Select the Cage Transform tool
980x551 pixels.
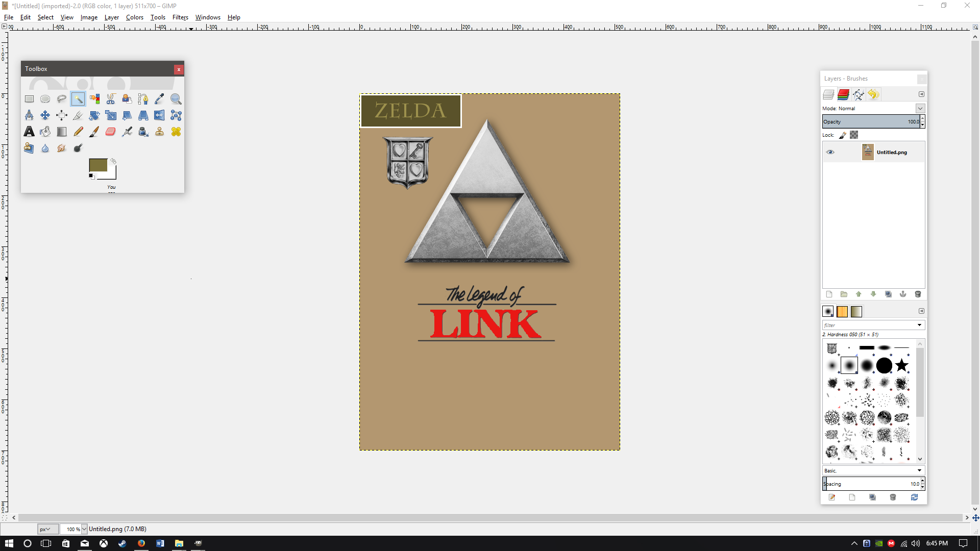click(x=176, y=115)
